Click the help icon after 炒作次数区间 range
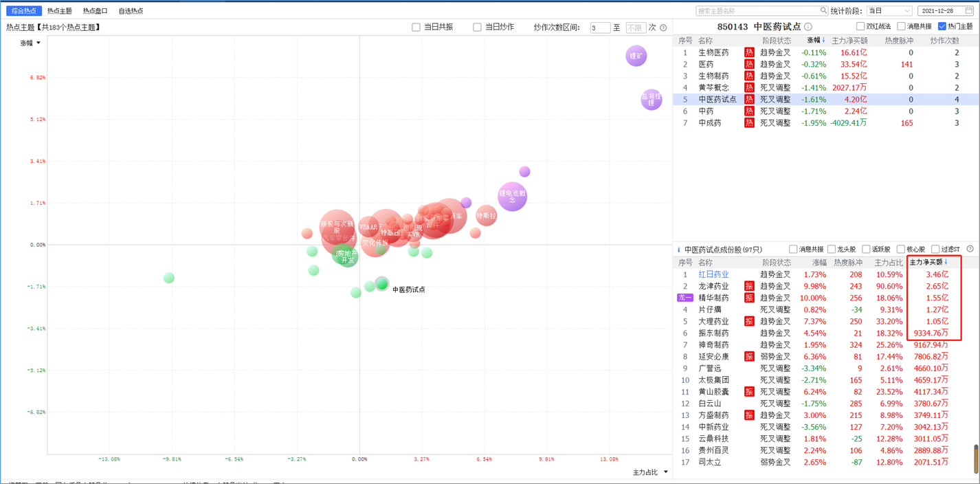980x484 pixels. point(663,27)
